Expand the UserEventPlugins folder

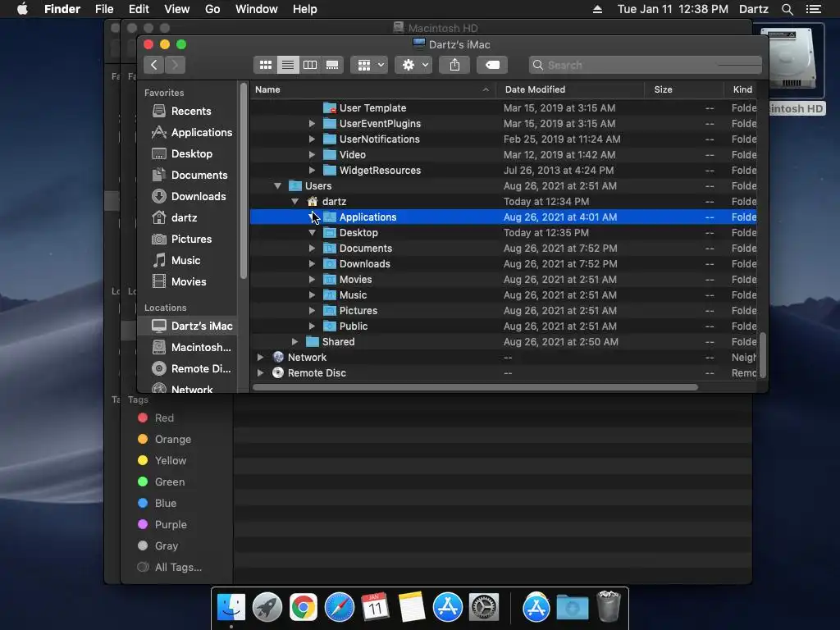tap(312, 124)
